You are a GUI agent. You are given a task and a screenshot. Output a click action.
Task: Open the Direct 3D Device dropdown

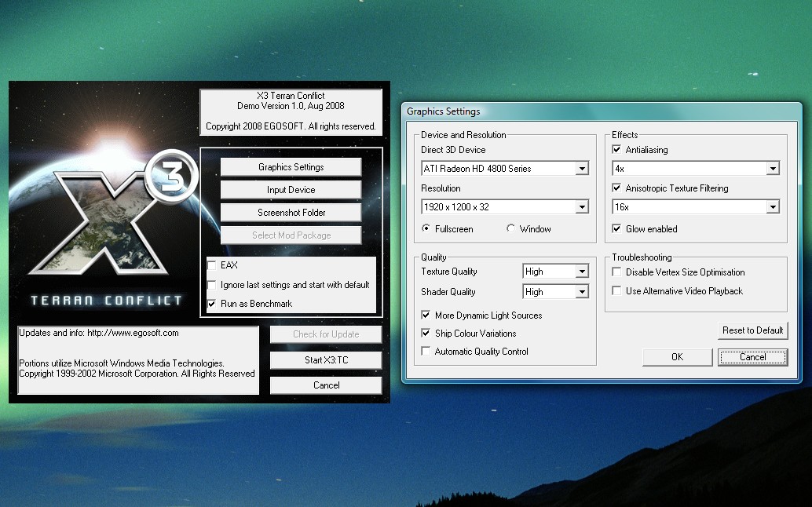[x=505, y=168]
